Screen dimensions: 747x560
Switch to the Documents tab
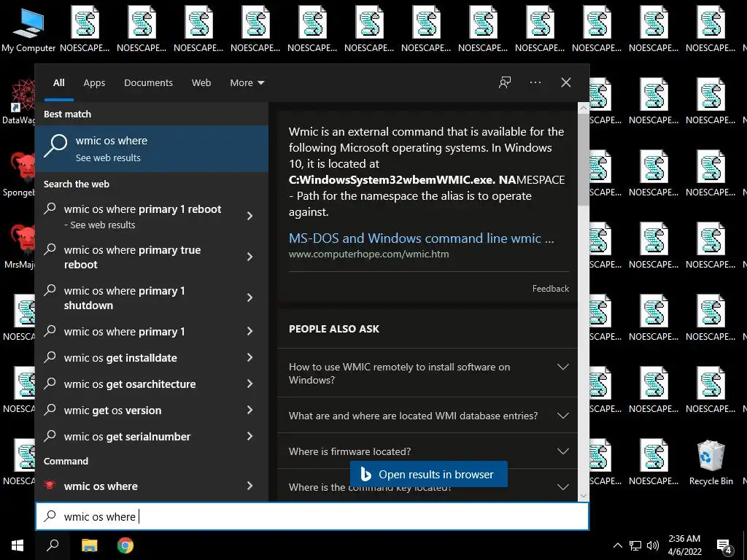click(148, 83)
